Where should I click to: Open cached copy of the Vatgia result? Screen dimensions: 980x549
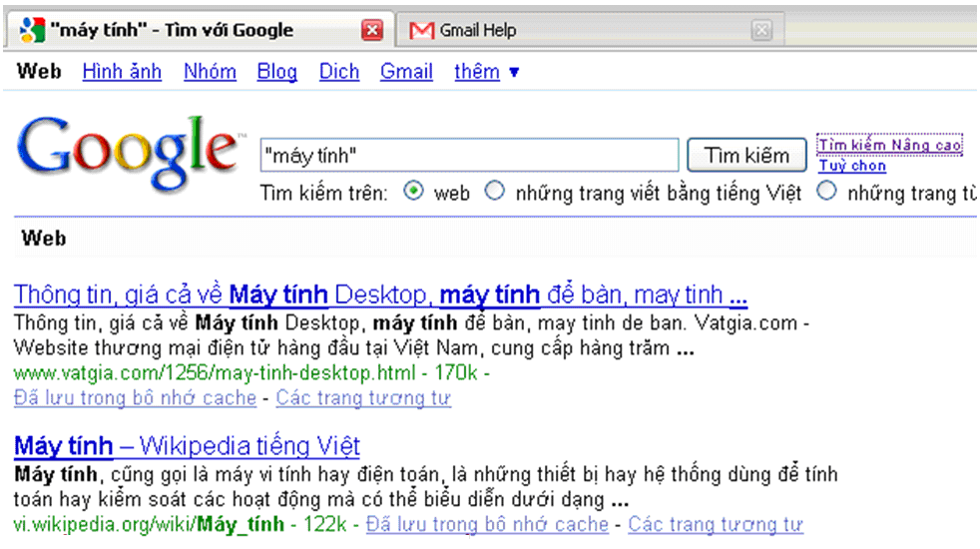pyautogui.click(x=135, y=397)
